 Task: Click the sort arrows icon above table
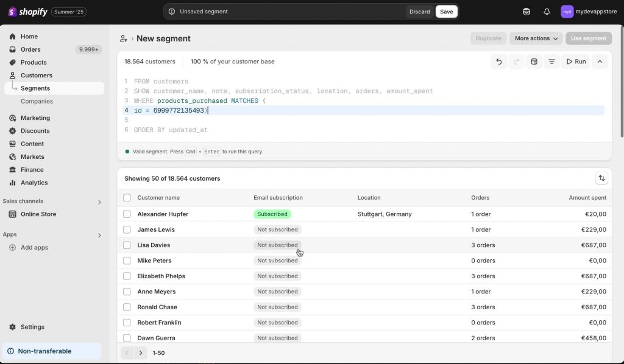pyautogui.click(x=601, y=178)
